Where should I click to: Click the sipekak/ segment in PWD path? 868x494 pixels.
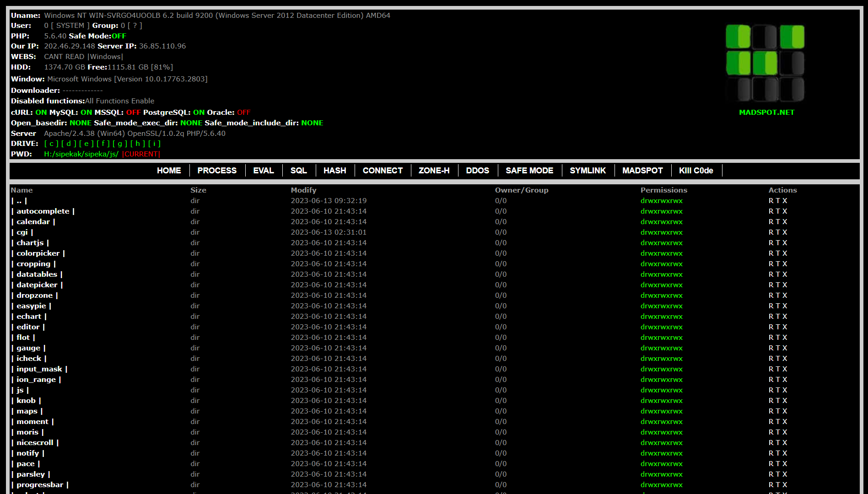(x=69, y=154)
